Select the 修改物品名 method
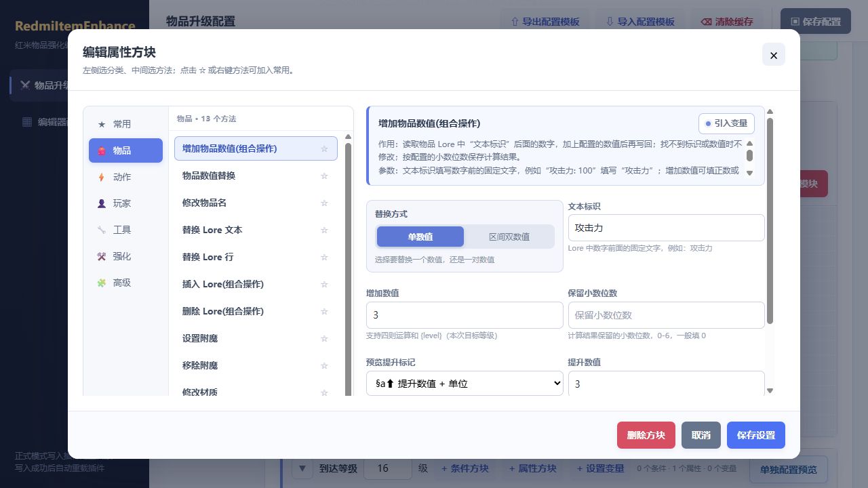 tap(256, 203)
